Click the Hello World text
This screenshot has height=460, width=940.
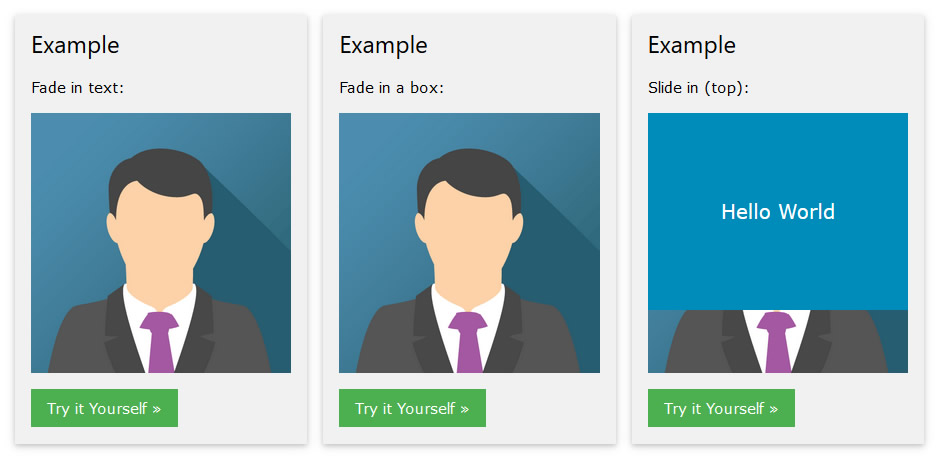[x=778, y=212]
